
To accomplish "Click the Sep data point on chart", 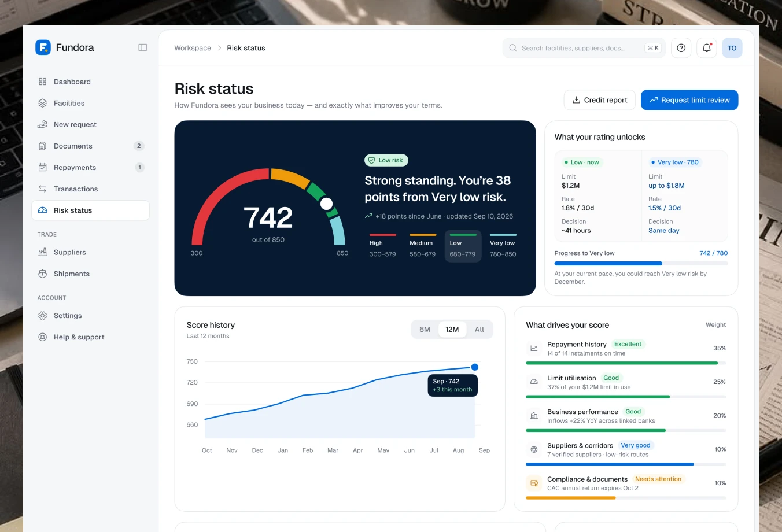I will pos(475,367).
